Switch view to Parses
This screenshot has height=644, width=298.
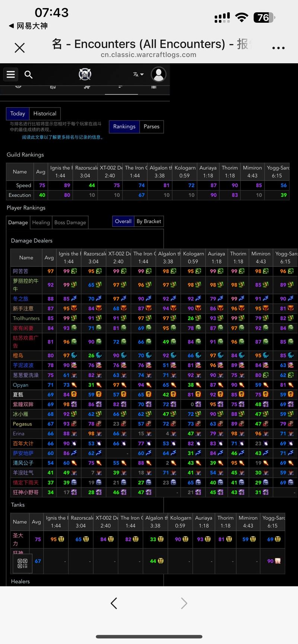151,126
